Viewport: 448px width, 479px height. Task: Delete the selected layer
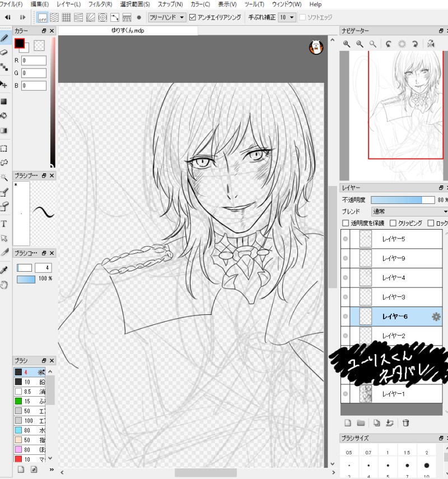[x=405, y=423]
